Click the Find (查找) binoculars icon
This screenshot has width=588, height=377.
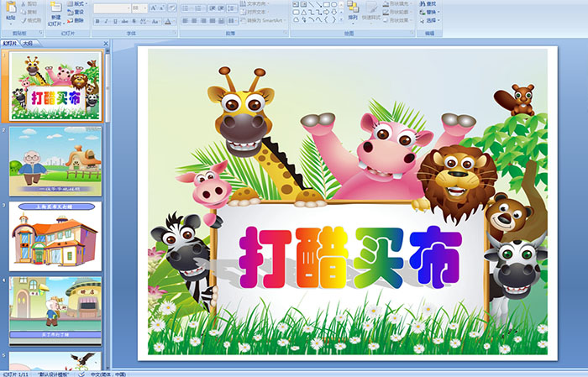pos(423,3)
